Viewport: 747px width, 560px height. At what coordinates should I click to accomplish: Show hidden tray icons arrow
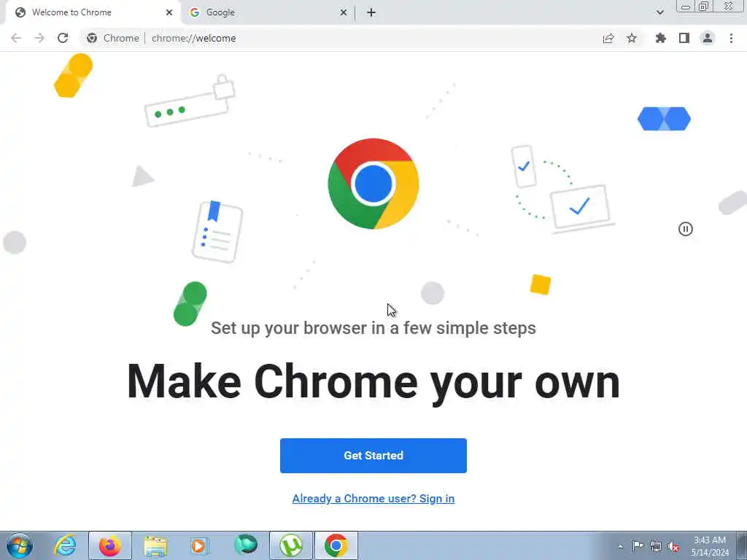coord(620,546)
